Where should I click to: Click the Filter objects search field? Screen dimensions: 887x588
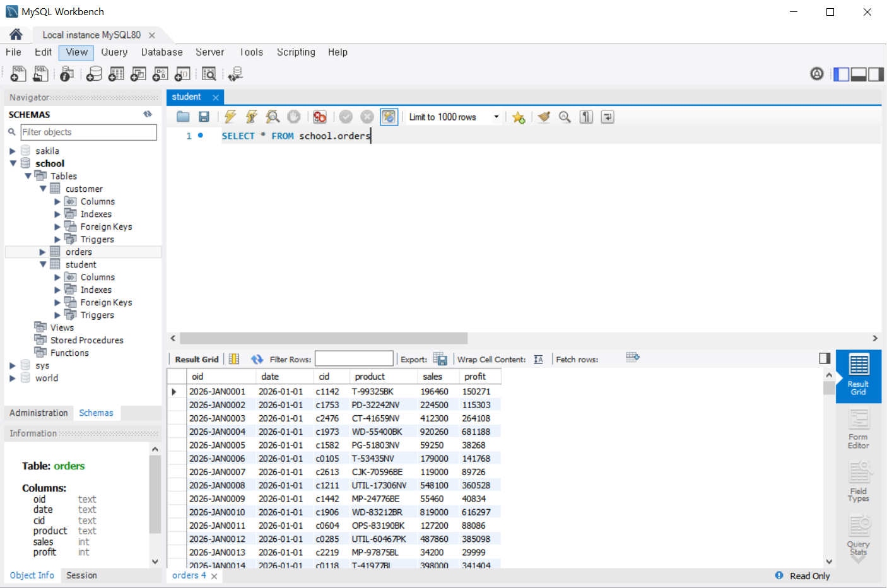pos(88,132)
